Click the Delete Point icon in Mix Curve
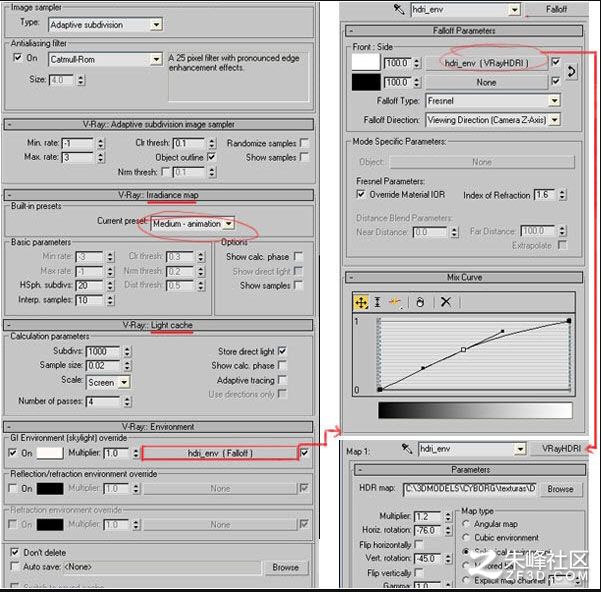The width and height of the screenshot is (601, 592). pyautogui.click(x=420, y=302)
